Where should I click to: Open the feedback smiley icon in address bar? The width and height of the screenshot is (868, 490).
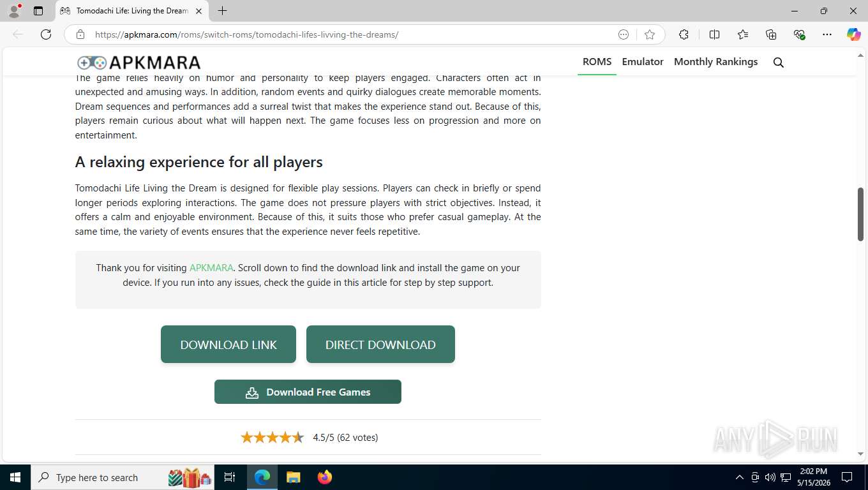coord(624,34)
